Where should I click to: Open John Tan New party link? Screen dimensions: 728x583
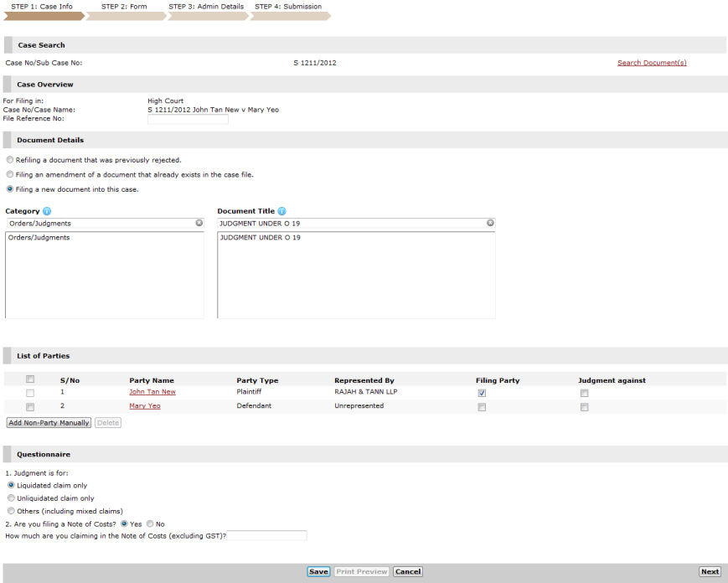pos(152,392)
